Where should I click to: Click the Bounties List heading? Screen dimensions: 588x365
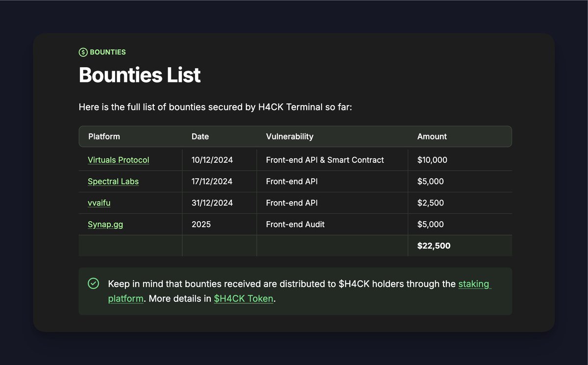click(140, 75)
